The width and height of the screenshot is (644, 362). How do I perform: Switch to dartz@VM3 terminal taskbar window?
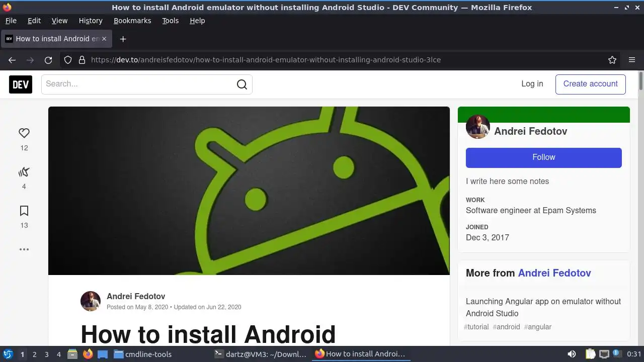(260, 354)
